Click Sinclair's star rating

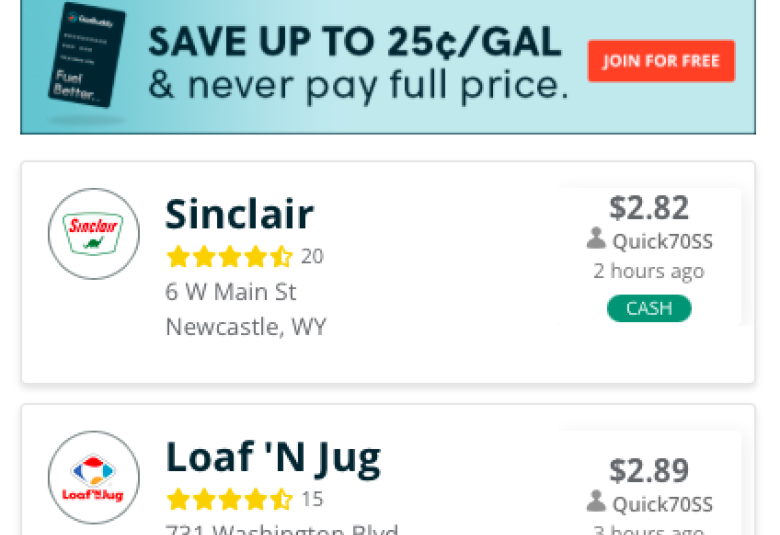[229, 257]
